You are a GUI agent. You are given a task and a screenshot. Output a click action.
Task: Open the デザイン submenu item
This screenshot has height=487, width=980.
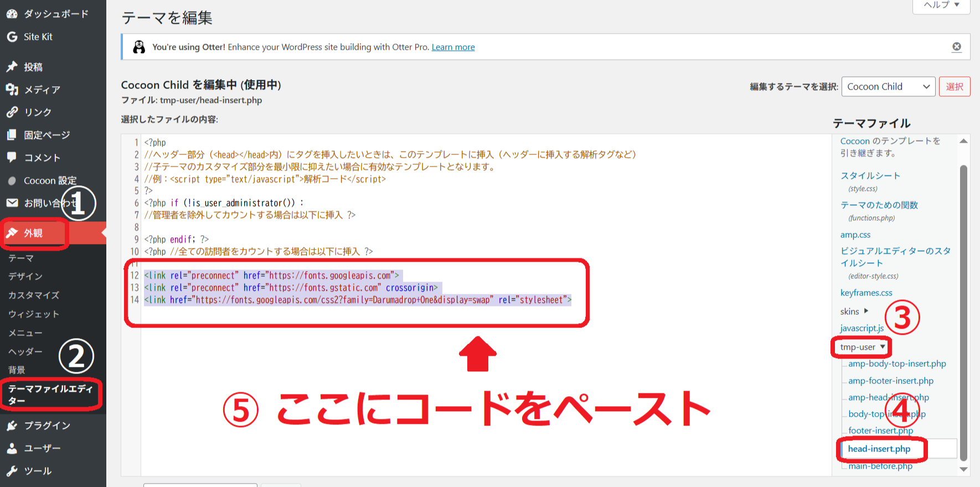[25, 276]
